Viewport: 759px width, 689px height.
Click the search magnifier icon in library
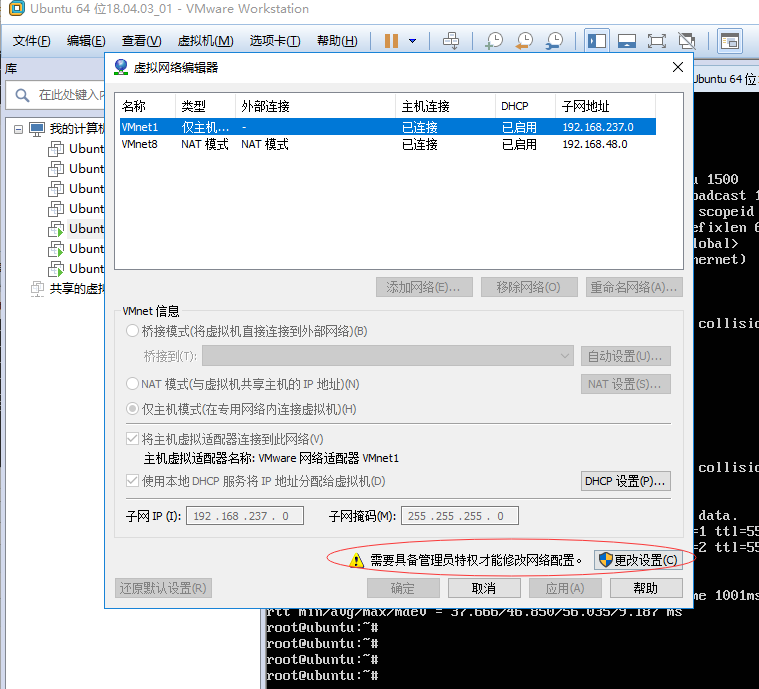click(x=22, y=95)
